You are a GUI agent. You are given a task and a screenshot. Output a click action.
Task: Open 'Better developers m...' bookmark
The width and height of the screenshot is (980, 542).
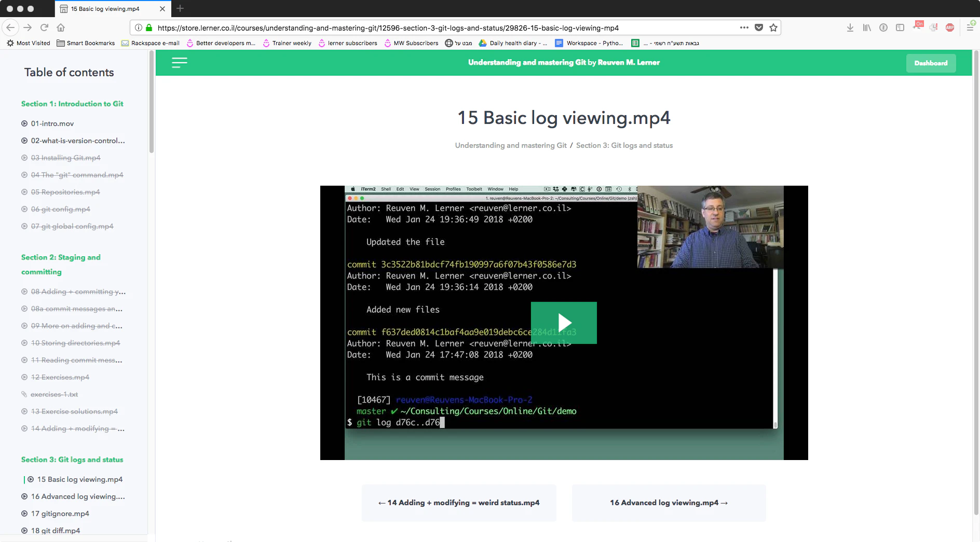pyautogui.click(x=221, y=43)
